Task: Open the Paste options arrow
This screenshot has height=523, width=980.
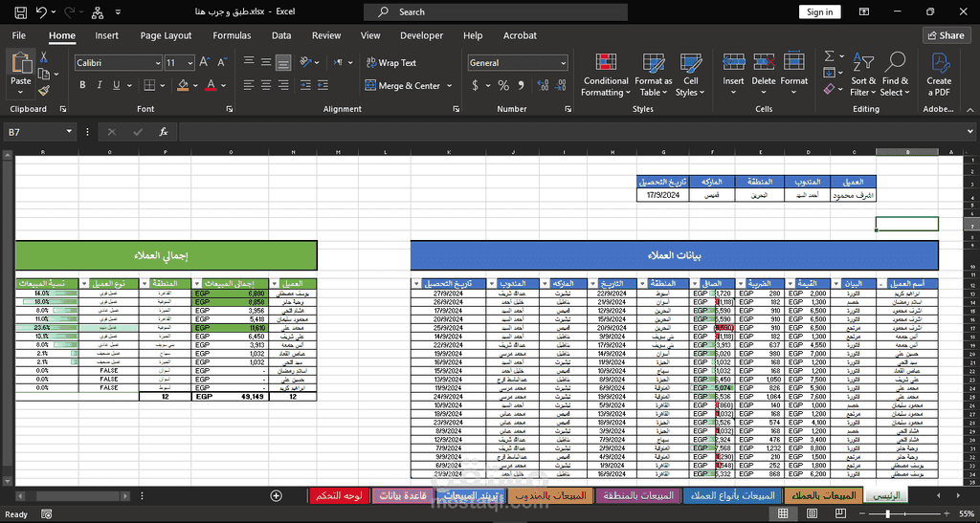Action: pyautogui.click(x=21, y=93)
